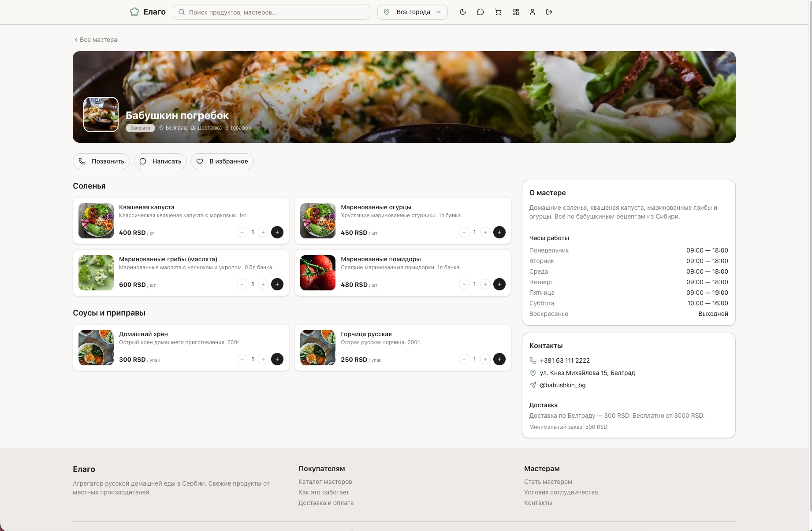This screenshot has height=531, width=812.
Task: Toggle dark mode moon icon
Action: click(463, 12)
